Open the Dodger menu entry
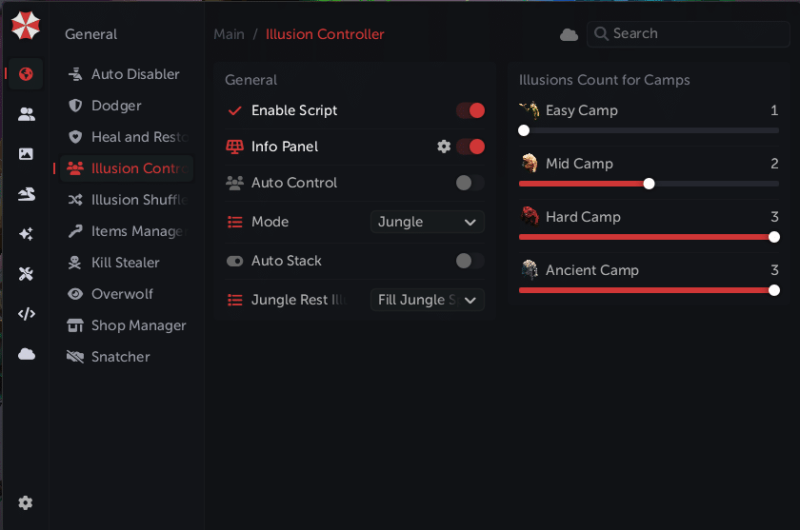Screen dimensions: 800x530 pos(116,106)
